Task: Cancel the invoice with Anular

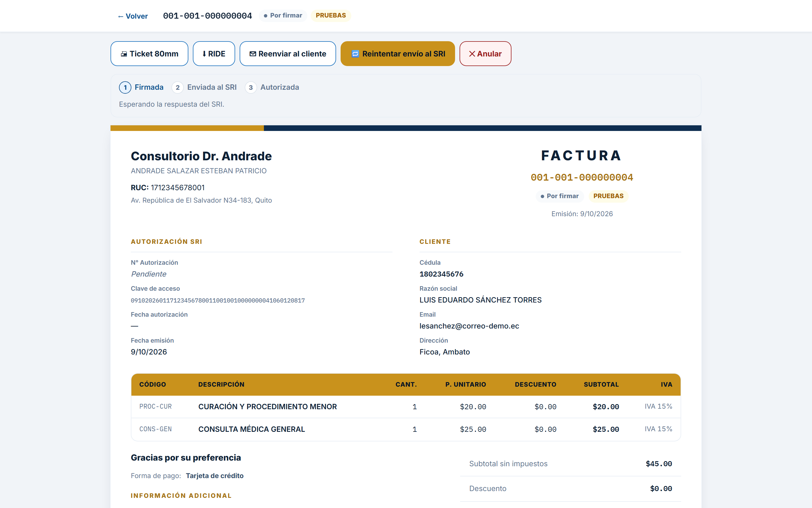Action: tap(485, 54)
